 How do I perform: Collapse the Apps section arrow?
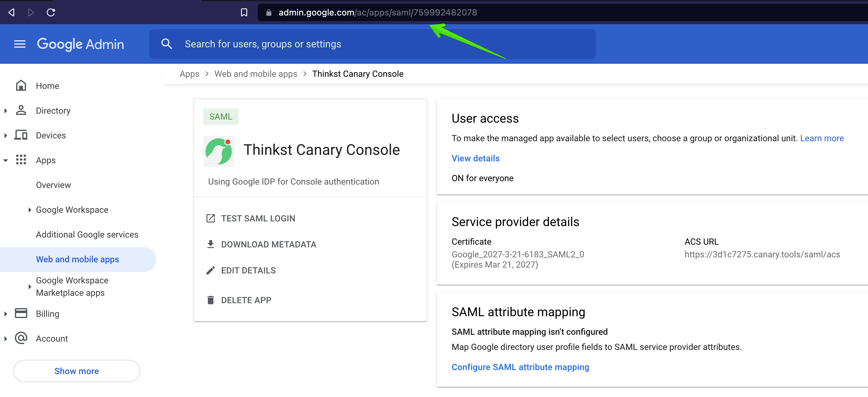click(6, 160)
